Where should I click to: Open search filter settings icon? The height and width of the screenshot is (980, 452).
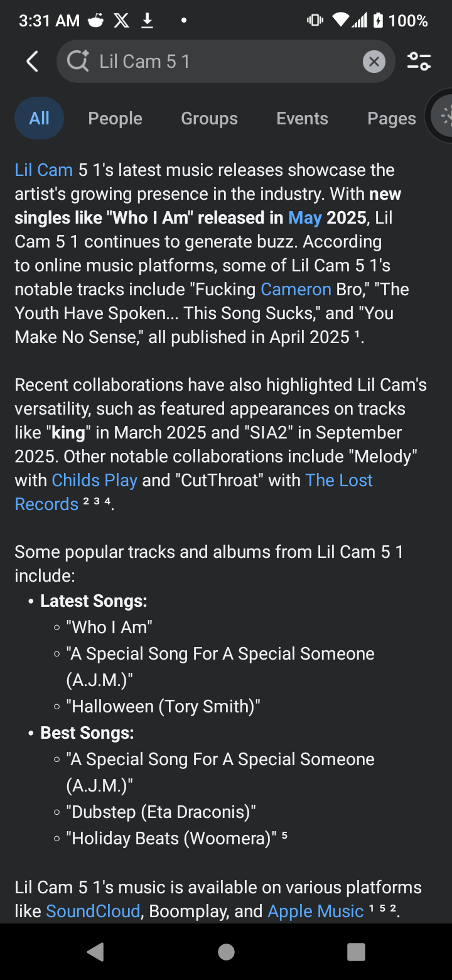(419, 62)
